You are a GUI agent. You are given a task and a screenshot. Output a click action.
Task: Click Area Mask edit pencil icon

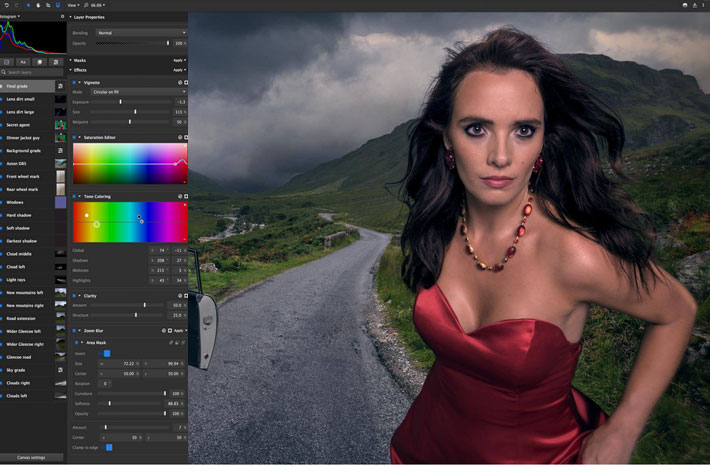coord(171,343)
